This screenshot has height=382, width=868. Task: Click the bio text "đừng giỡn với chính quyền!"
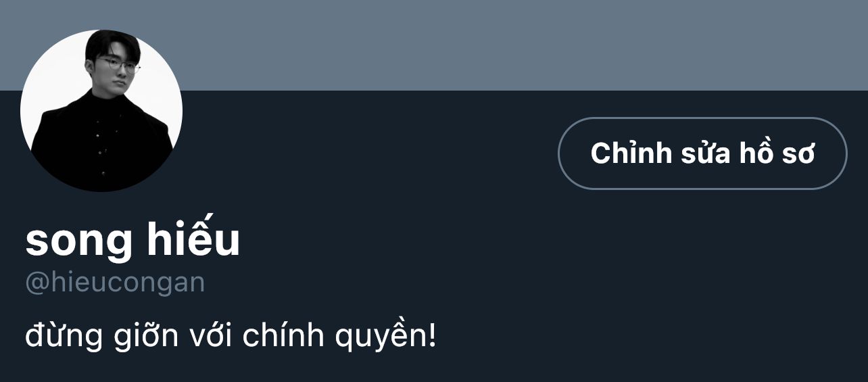click(231, 336)
